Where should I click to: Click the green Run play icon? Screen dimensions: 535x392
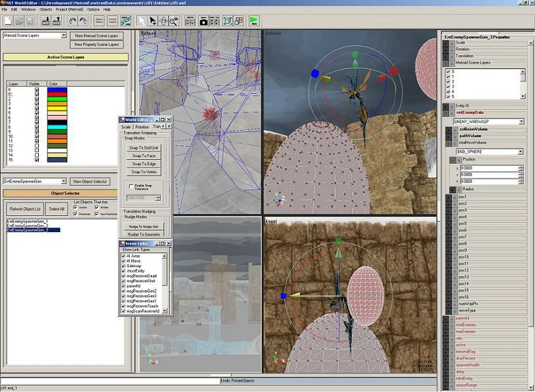[254, 21]
